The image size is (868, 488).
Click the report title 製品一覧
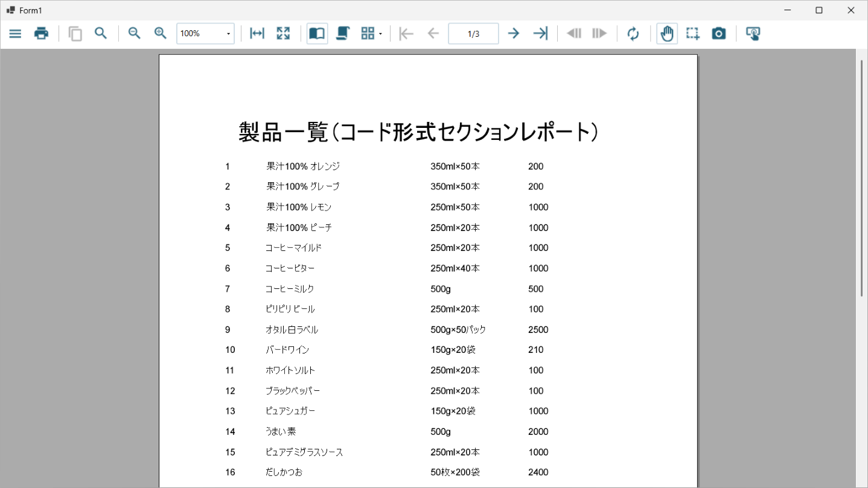tap(419, 132)
